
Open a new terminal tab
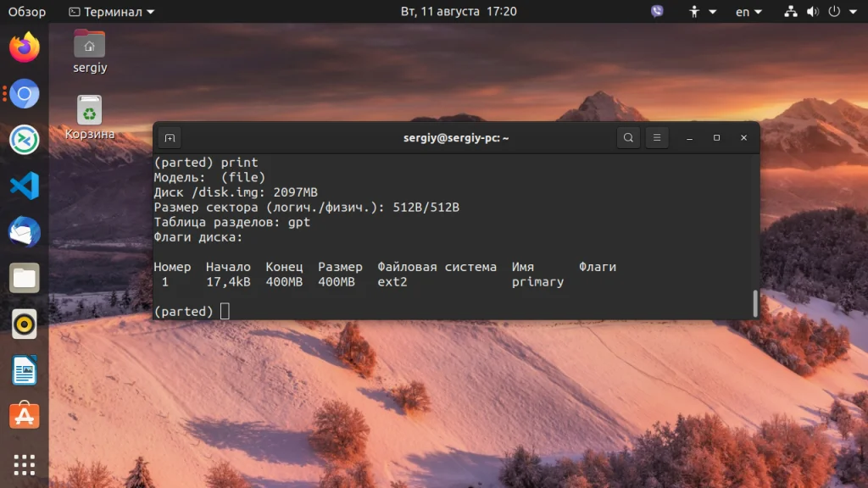click(x=170, y=138)
